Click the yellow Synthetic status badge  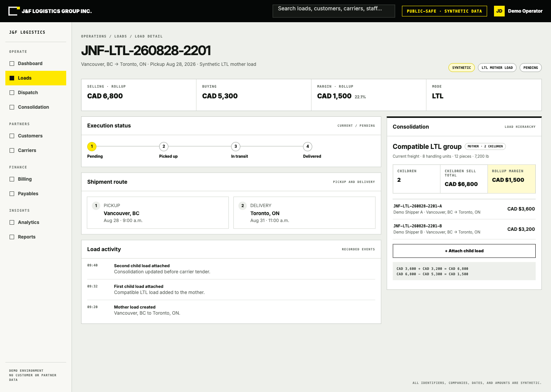(461, 68)
